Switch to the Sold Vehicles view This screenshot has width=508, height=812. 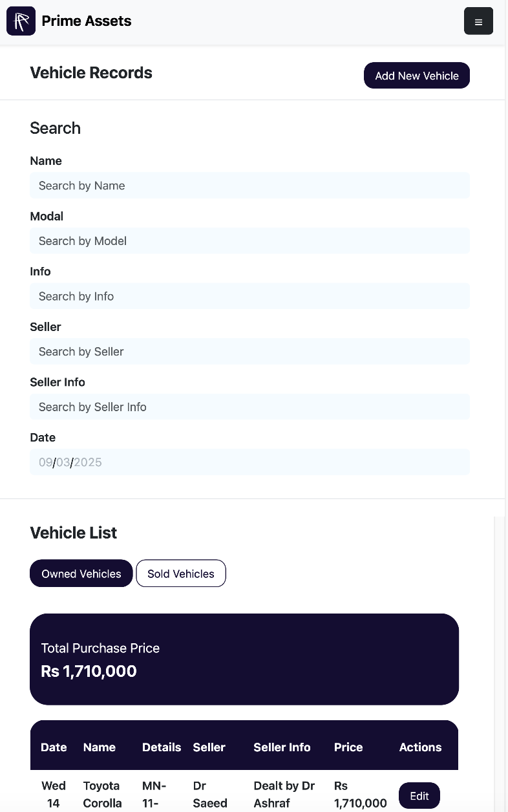click(x=180, y=573)
